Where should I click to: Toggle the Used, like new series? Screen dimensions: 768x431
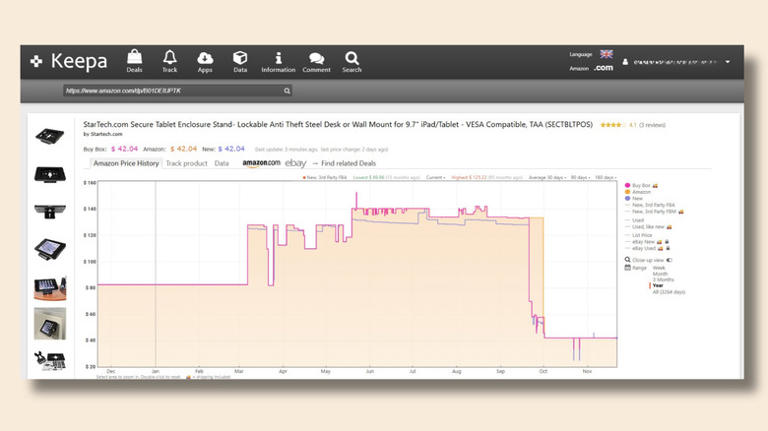tap(645, 227)
